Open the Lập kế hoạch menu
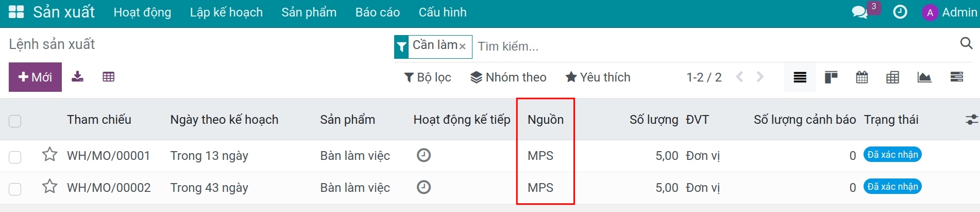This screenshot has width=980, height=212. (x=226, y=12)
